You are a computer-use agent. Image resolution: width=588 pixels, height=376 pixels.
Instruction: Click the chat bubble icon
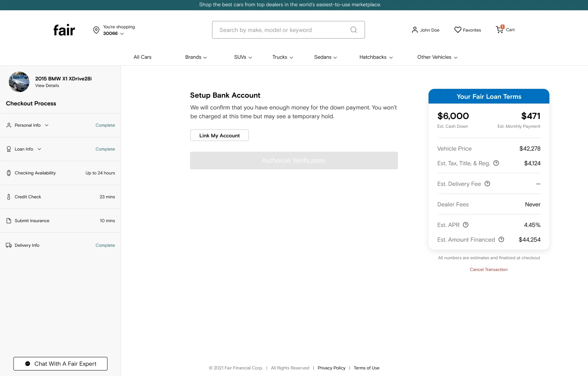point(28,364)
